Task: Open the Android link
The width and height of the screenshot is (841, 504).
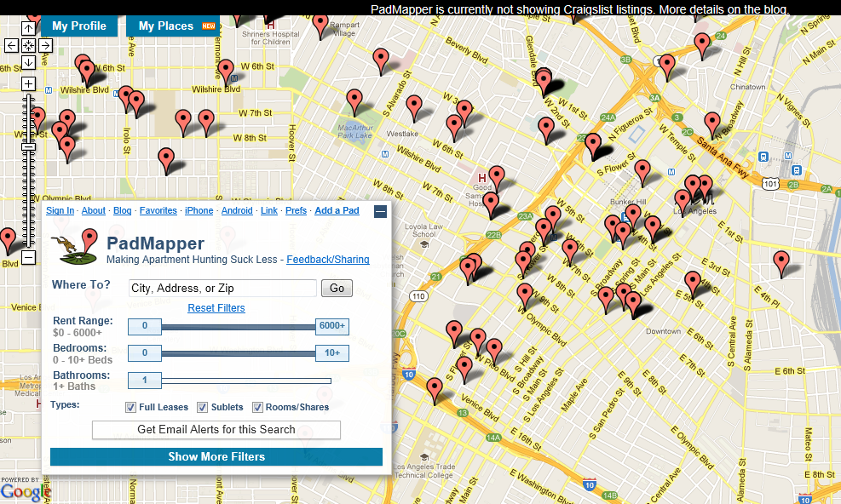Action: (237, 211)
